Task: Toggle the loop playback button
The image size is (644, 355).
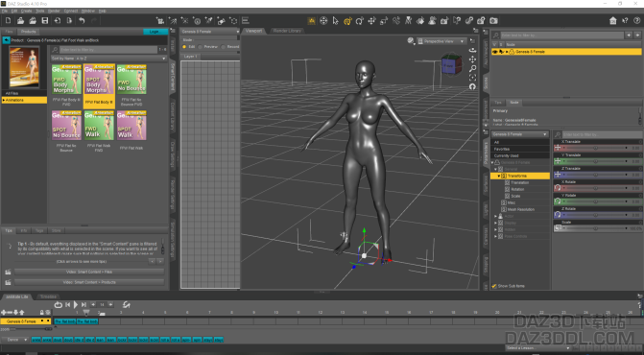Action: (x=59, y=304)
